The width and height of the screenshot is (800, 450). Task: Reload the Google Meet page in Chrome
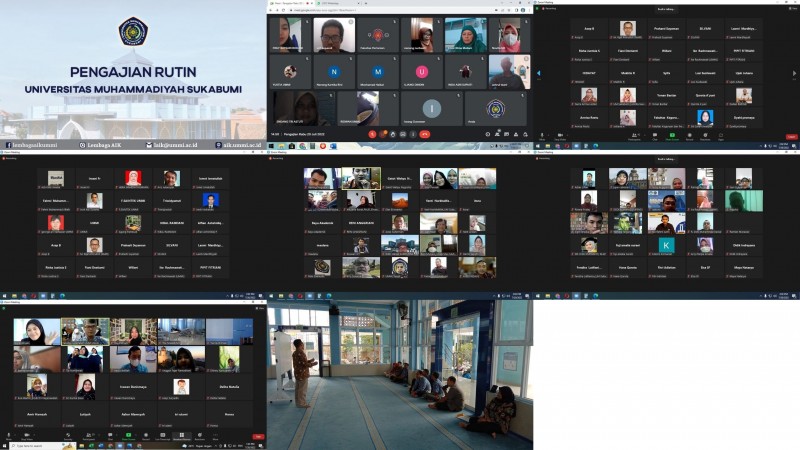click(283, 10)
